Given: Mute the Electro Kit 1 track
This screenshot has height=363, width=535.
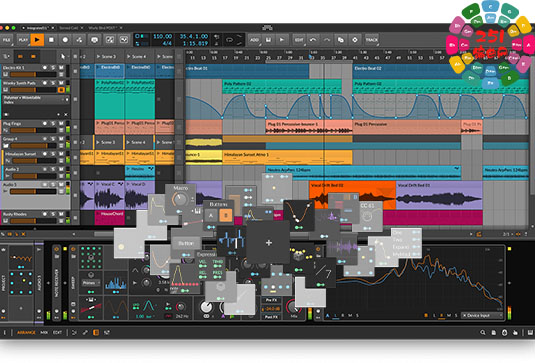Looking at the screenshot, I should pyautogui.click(x=61, y=68).
